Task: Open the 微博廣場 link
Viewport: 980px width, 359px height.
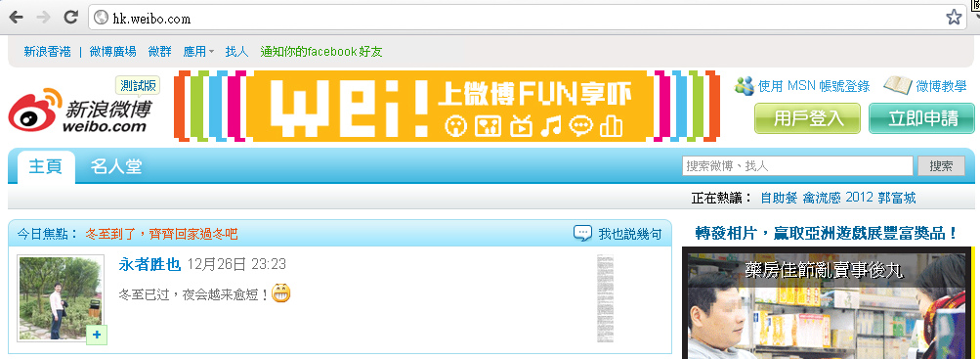Action: (x=112, y=52)
